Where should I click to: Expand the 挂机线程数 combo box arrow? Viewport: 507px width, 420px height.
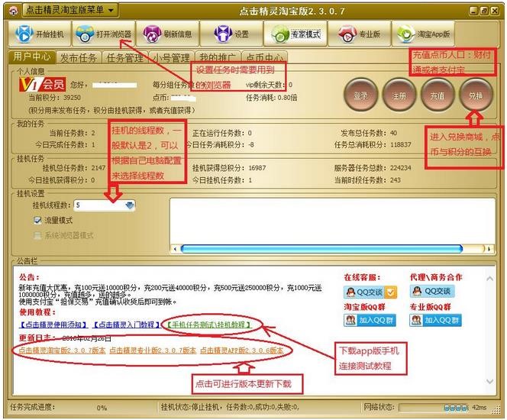point(130,205)
